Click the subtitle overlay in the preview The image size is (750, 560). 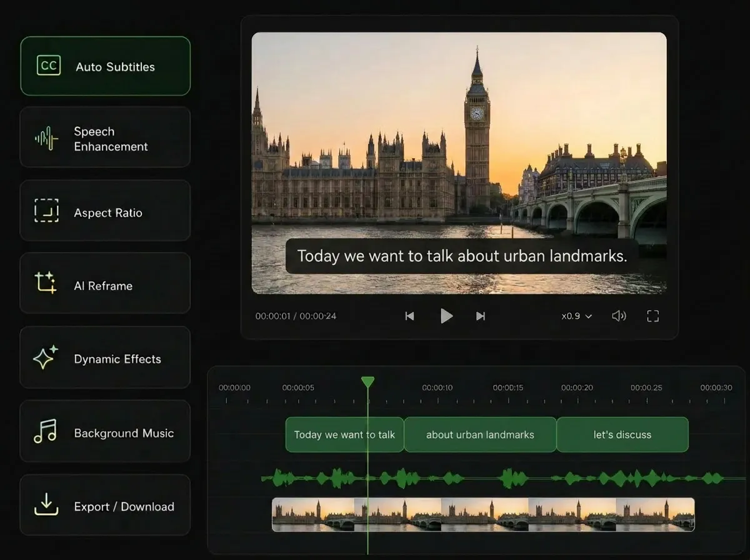tap(462, 256)
